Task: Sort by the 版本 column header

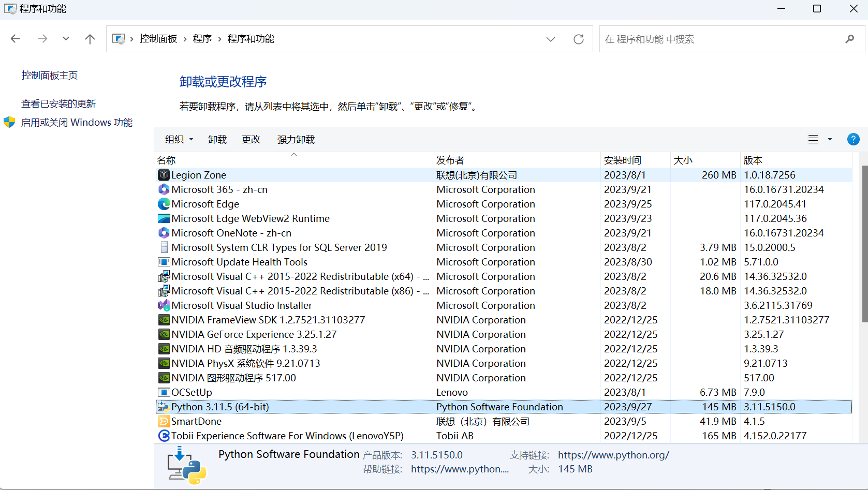Action: (796, 160)
